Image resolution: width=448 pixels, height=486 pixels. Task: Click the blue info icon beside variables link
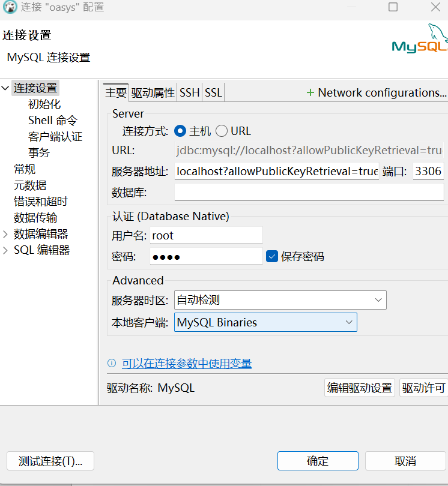[111, 363]
